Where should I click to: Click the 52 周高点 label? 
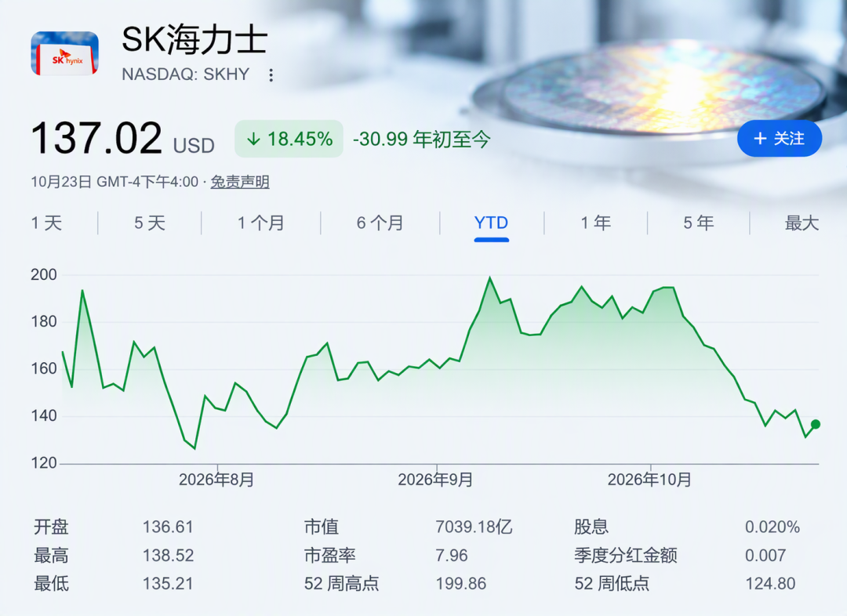(341, 584)
